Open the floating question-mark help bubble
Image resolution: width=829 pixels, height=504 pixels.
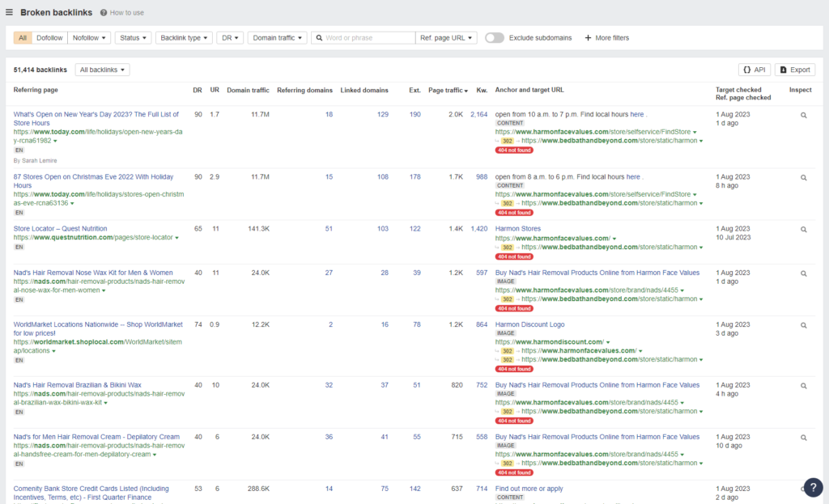pyautogui.click(x=813, y=487)
